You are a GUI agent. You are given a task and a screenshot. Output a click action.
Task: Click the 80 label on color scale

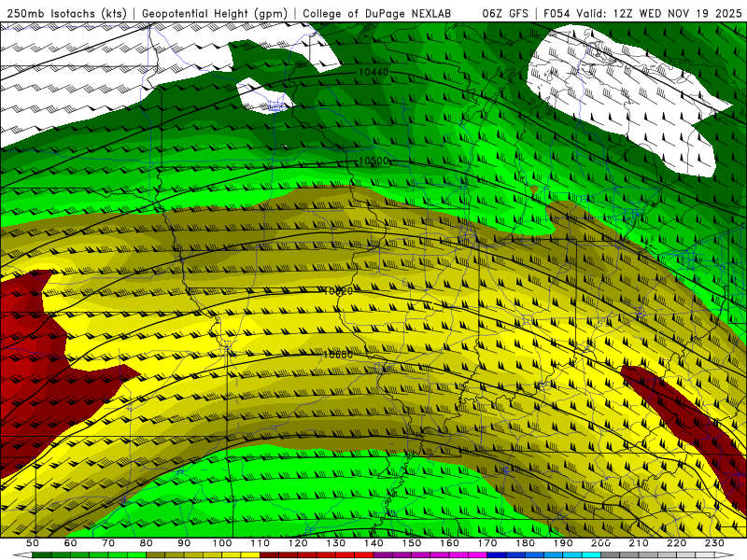pos(147,543)
